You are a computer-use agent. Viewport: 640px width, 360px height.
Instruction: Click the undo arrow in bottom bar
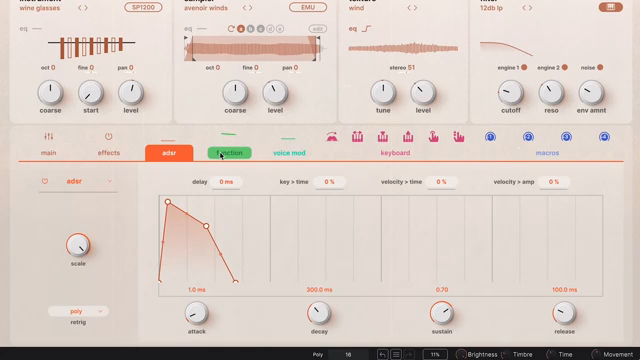point(382,354)
